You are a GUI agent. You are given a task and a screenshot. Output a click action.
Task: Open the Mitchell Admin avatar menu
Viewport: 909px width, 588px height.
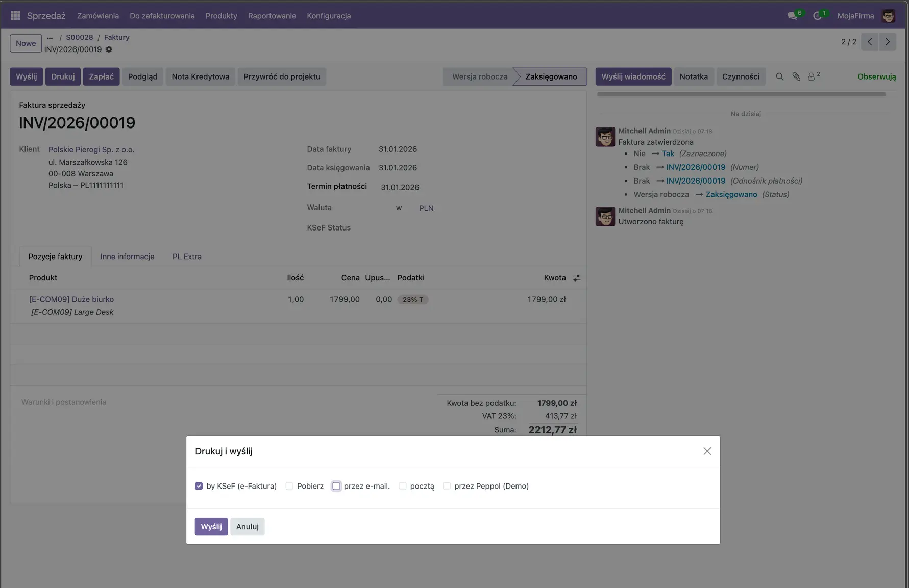[890, 15]
